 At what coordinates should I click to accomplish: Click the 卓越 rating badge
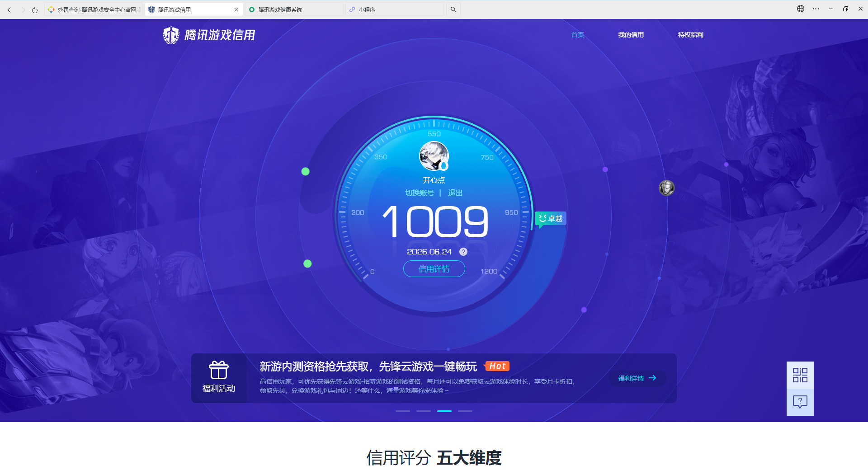(551, 219)
